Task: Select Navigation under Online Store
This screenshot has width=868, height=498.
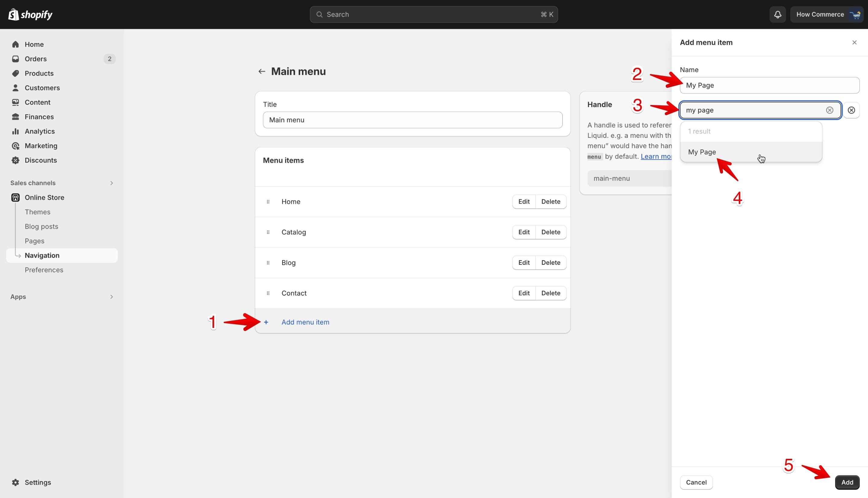Action: tap(62, 255)
